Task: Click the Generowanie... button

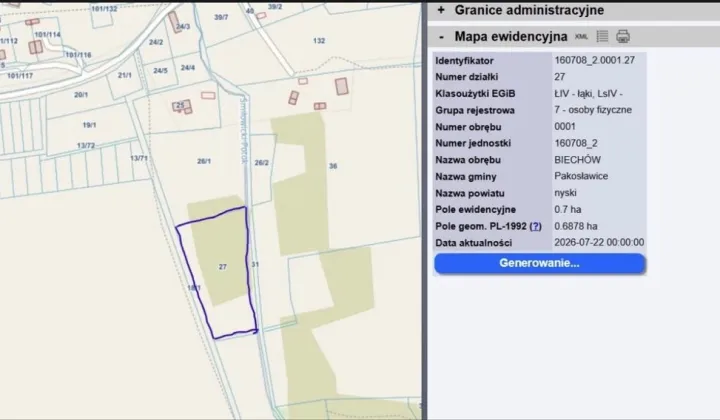Action: point(540,263)
